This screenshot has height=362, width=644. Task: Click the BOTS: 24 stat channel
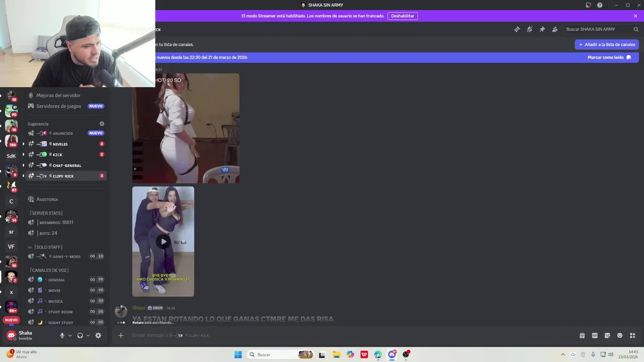click(67, 233)
